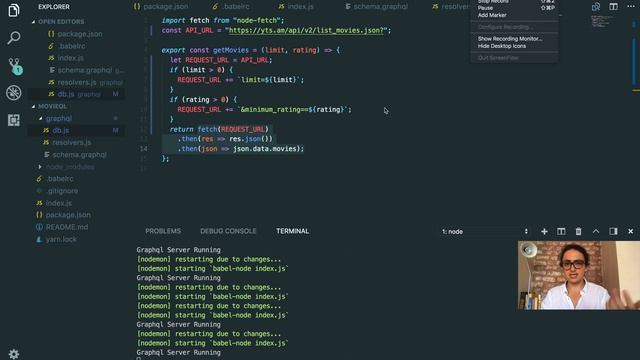Move panel to the right side
Screen dimensions: 640x360
tap(613, 231)
